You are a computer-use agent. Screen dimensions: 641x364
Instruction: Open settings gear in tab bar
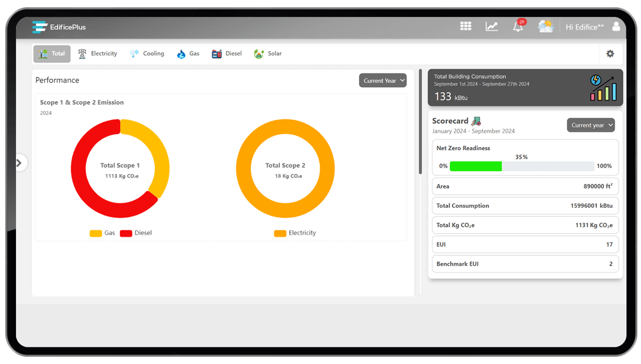[x=610, y=54]
